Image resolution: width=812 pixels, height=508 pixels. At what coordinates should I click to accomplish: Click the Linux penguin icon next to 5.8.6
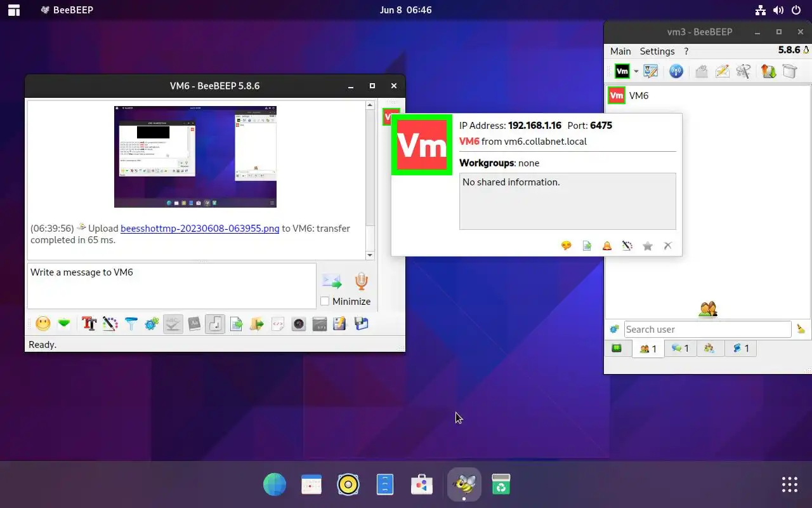[x=806, y=50]
